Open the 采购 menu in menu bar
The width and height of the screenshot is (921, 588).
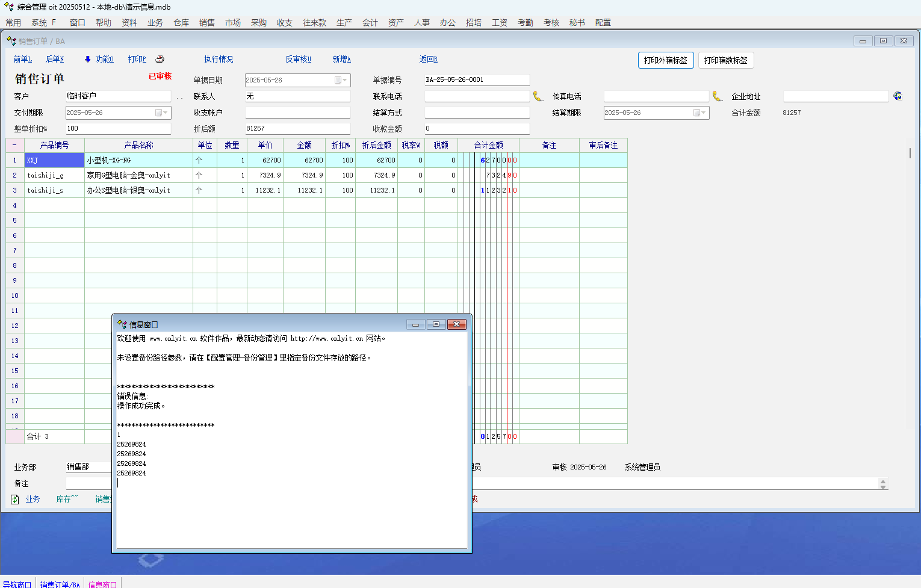click(259, 22)
